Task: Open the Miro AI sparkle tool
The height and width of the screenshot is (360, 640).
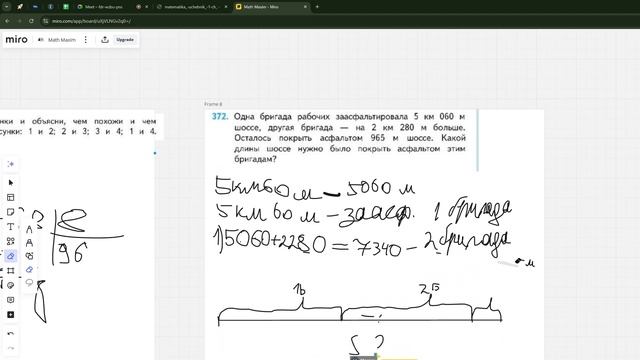Action: [11, 164]
